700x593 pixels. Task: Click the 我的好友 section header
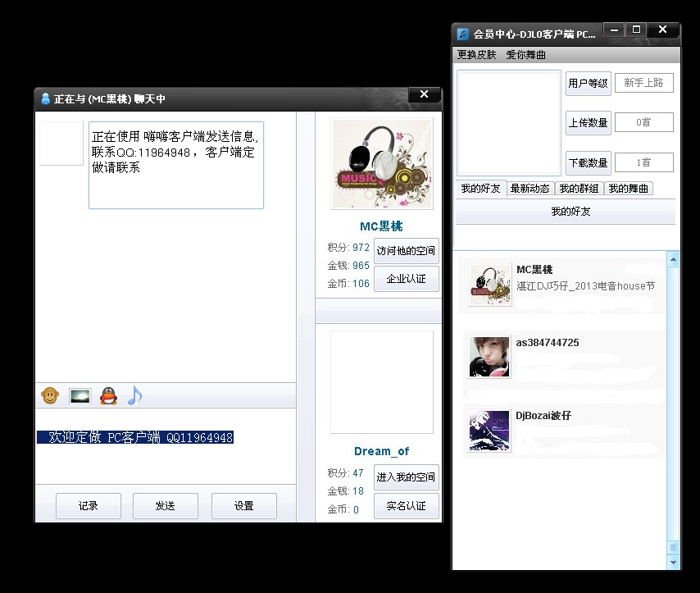(566, 212)
